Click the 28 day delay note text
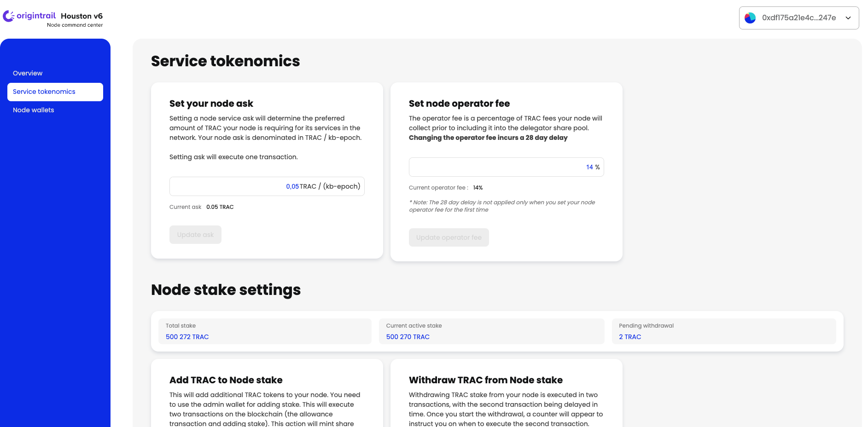Viewport: 868px width, 427px height. pyautogui.click(x=502, y=206)
